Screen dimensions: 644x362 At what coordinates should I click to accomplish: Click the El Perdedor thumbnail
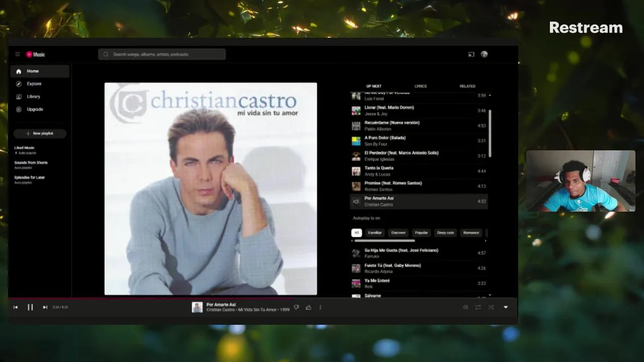(x=356, y=156)
